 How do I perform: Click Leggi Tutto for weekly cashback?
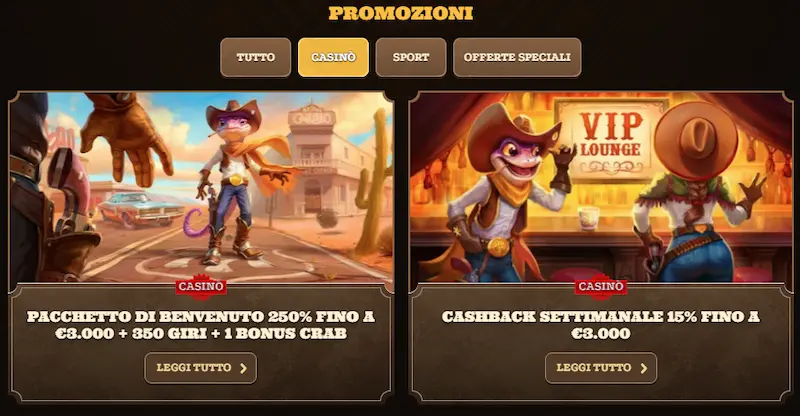(x=601, y=368)
